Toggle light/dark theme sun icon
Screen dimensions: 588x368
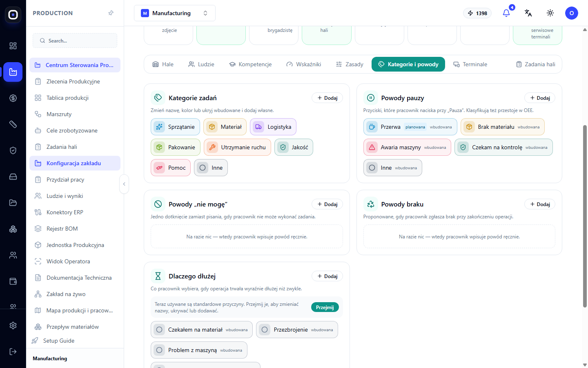click(550, 13)
